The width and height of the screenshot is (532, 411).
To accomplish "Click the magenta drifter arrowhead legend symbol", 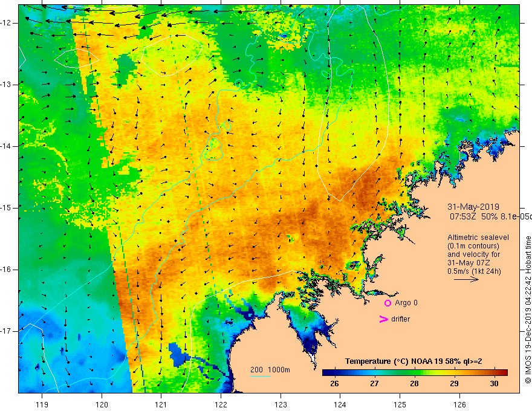I will pos(383,319).
